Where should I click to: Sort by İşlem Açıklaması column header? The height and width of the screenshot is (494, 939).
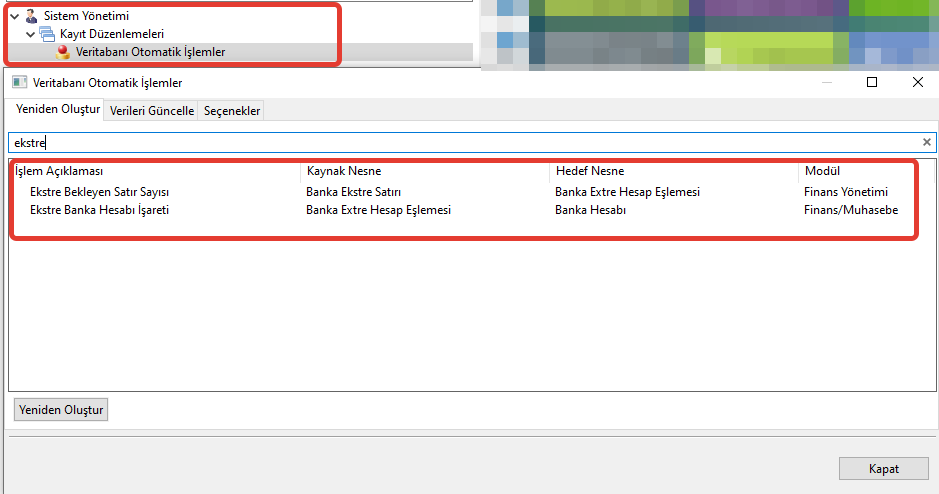point(60,171)
